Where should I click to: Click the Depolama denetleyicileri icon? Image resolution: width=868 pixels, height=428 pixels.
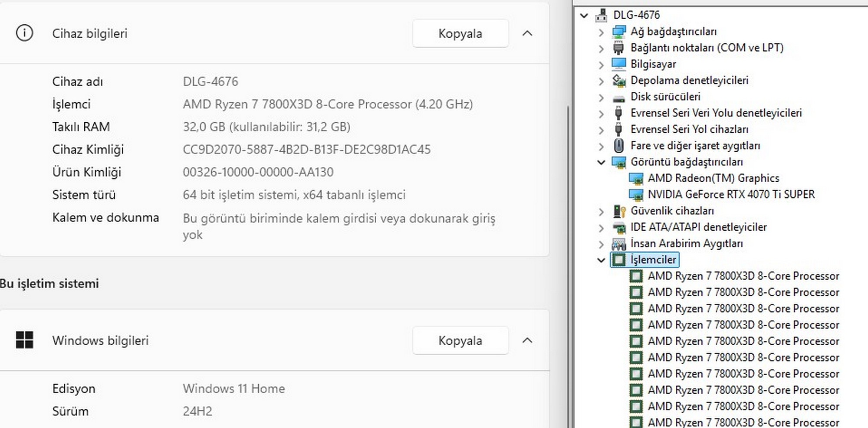pos(618,81)
